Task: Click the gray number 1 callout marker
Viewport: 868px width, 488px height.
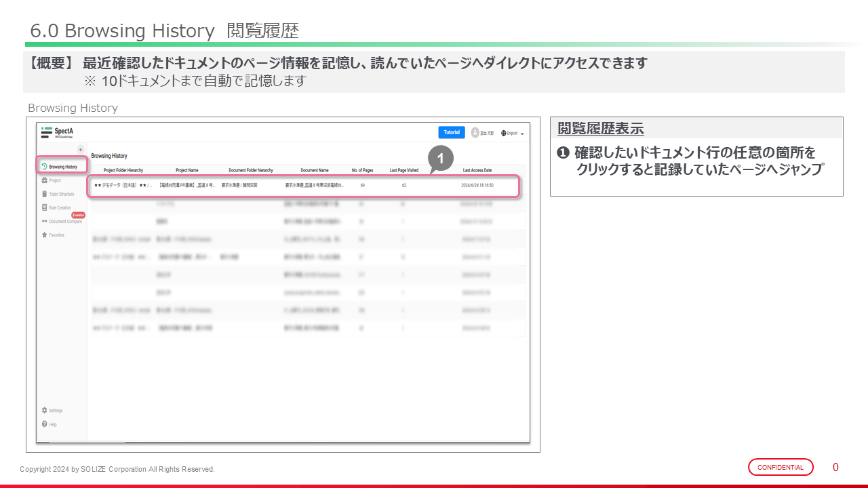Action: pyautogui.click(x=440, y=159)
